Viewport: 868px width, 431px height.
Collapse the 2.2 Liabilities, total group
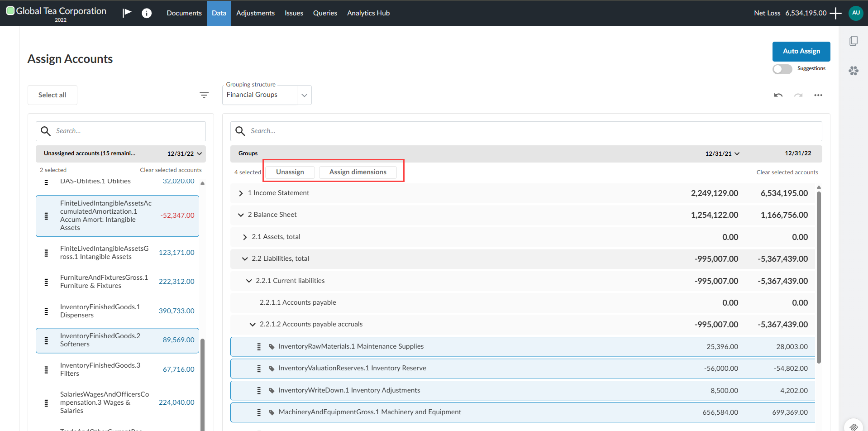click(244, 259)
